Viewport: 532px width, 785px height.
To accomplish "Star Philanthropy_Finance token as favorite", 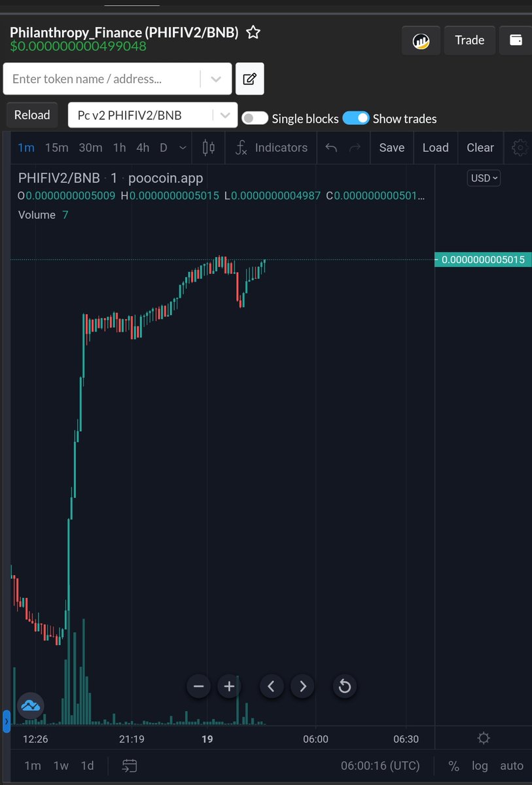I will pos(253,32).
